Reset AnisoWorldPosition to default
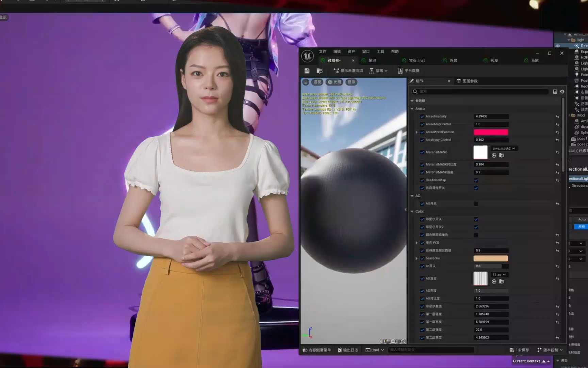The width and height of the screenshot is (588, 368). tap(557, 132)
